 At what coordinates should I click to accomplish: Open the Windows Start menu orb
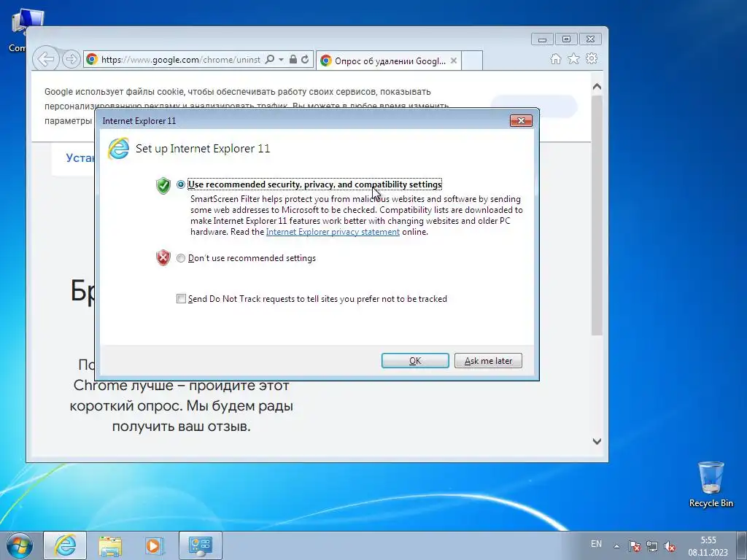20,545
